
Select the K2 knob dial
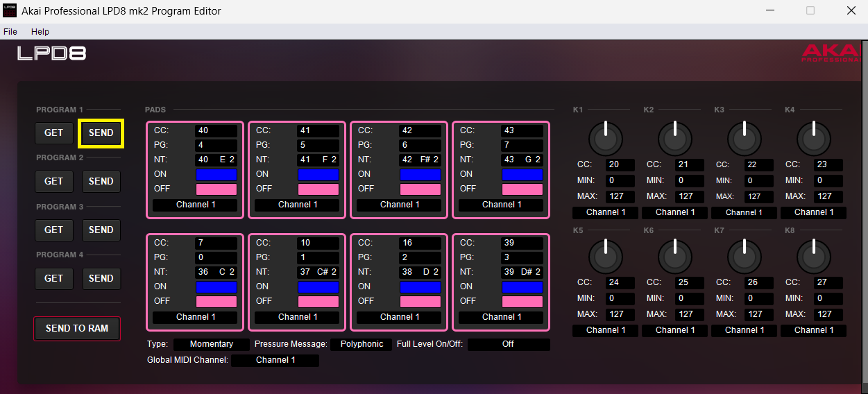tap(675, 137)
